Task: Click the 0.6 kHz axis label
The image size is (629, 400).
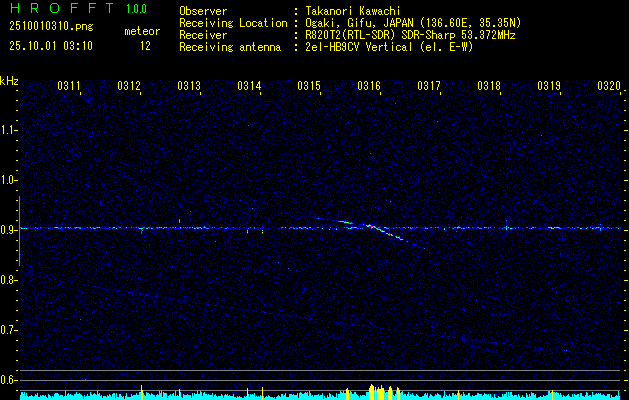Action: (x=8, y=380)
